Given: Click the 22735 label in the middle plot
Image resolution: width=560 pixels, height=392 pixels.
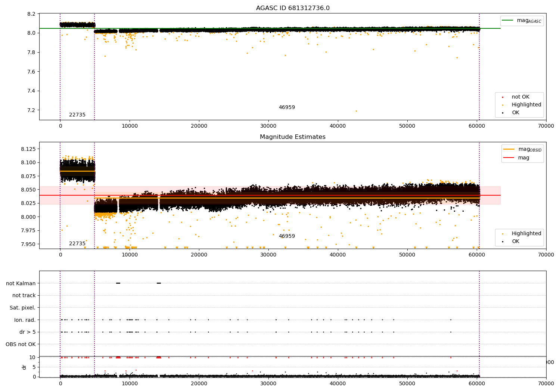Looking at the screenshot, I should pyautogui.click(x=77, y=244).
